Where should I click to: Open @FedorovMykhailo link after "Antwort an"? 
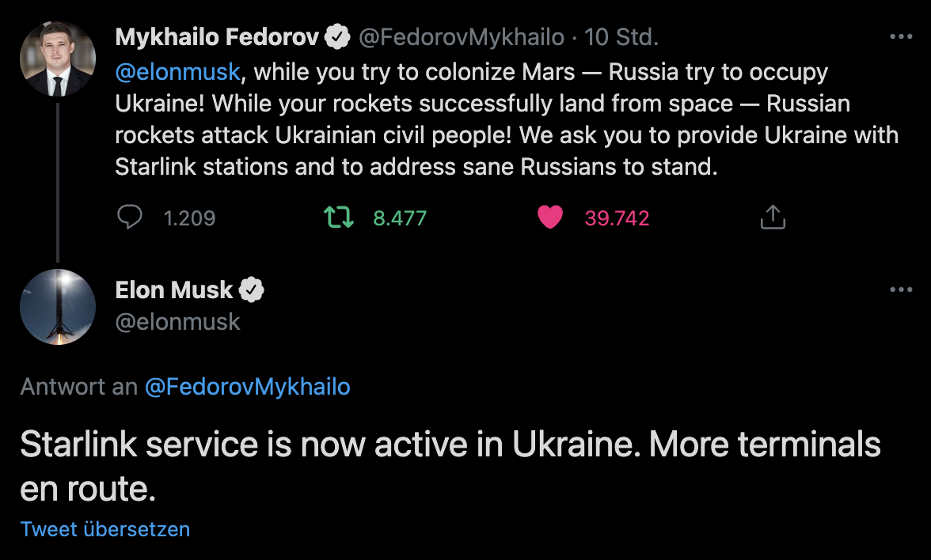coord(247,387)
